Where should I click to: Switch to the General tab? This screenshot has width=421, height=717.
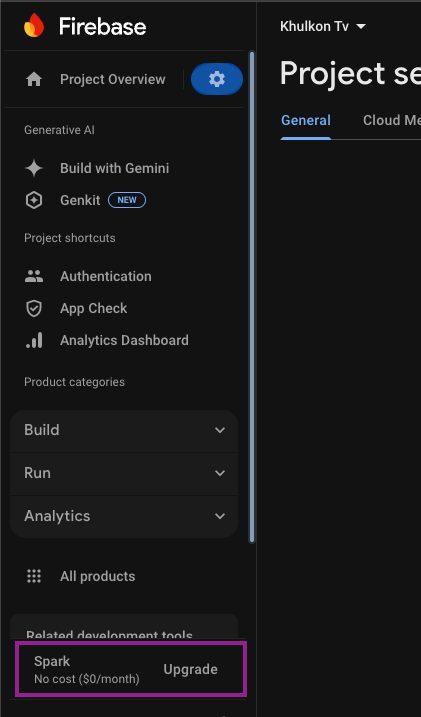pos(306,120)
